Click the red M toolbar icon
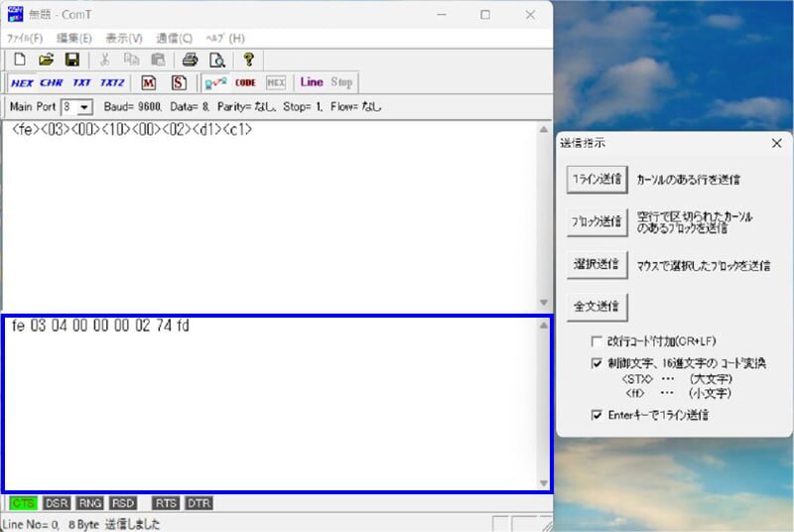 coord(149,82)
